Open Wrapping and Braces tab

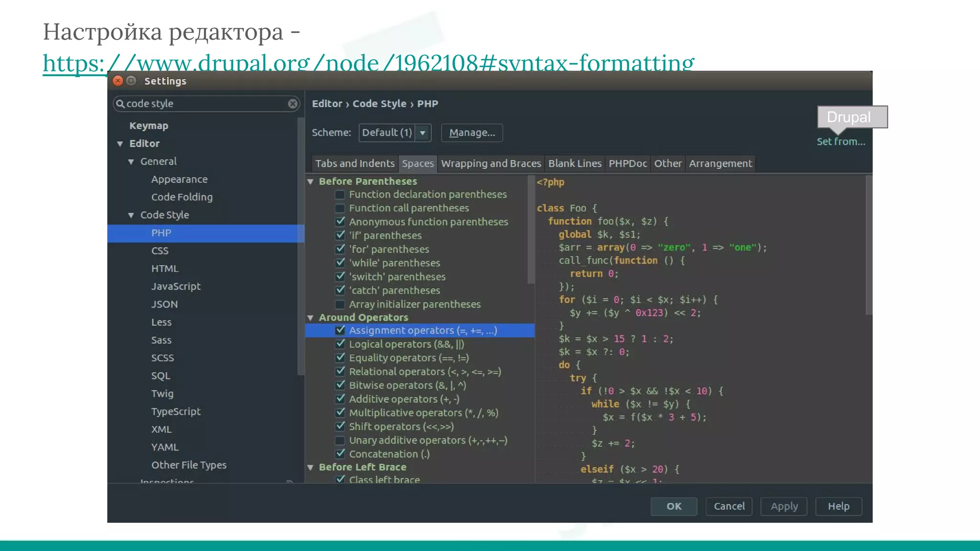coord(491,164)
